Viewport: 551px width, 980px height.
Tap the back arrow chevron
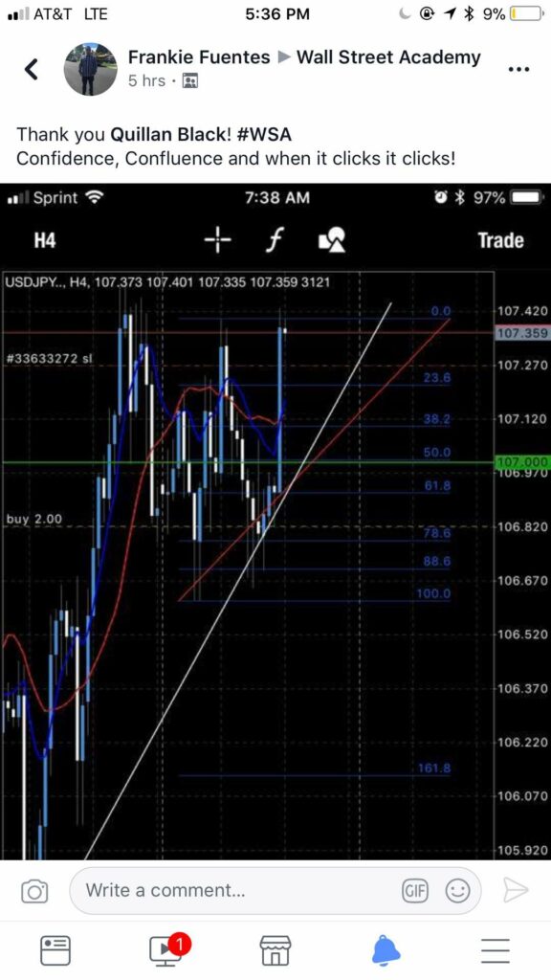pos(32,69)
